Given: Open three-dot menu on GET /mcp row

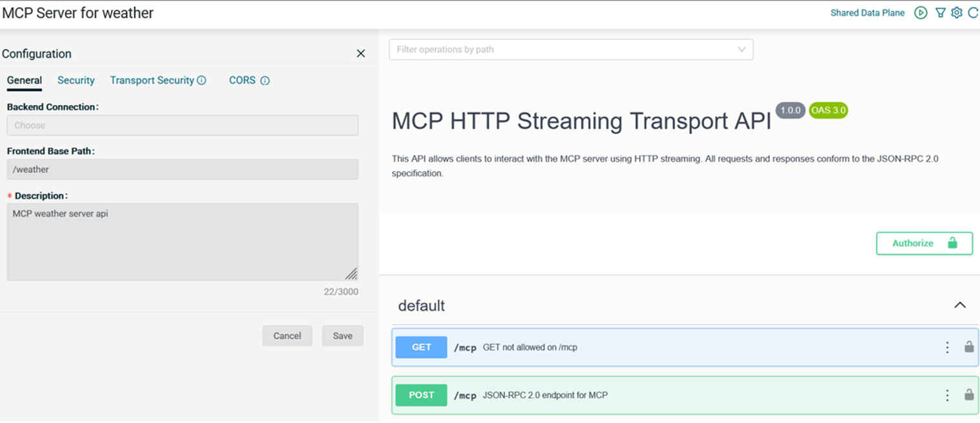Looking at the screenshot, I should (x=947, y=348).
